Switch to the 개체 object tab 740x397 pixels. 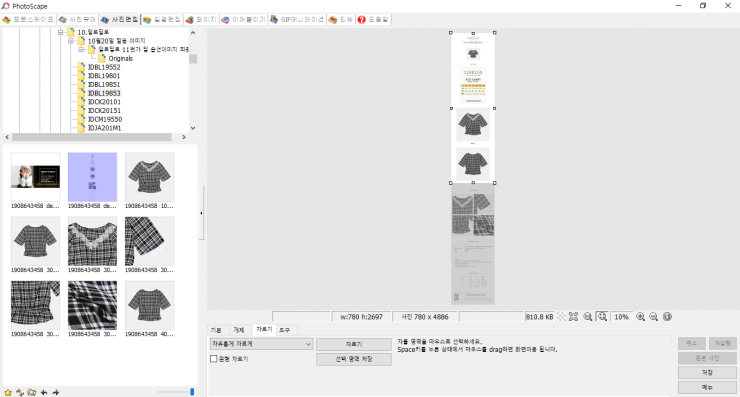tap(239, 330)
